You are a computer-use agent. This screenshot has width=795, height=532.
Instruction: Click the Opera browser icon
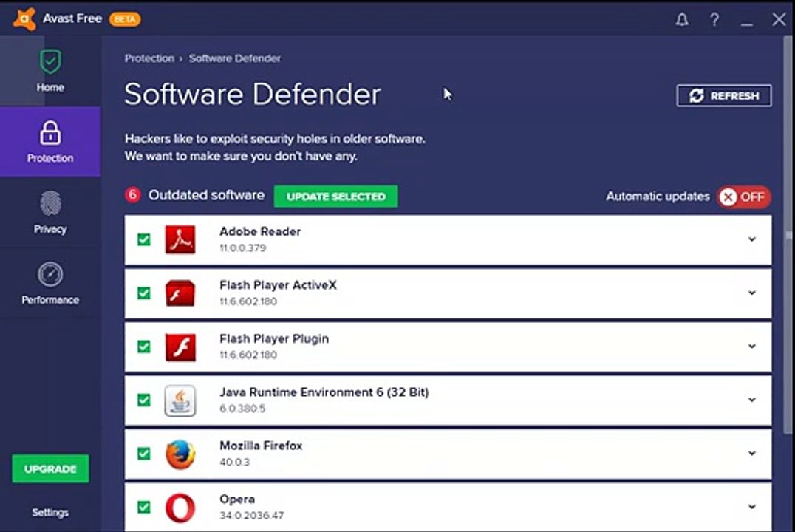tap(180, 508)
